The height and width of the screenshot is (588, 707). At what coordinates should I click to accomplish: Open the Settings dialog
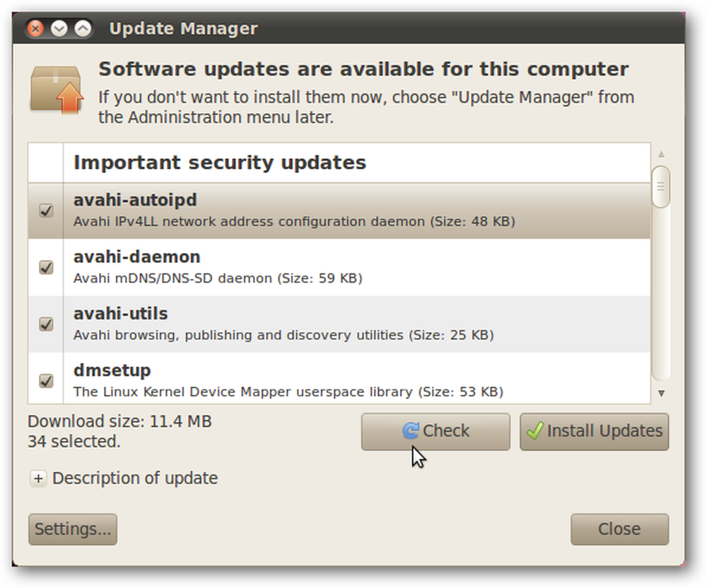pyautogui.click(x=73, y=529)
